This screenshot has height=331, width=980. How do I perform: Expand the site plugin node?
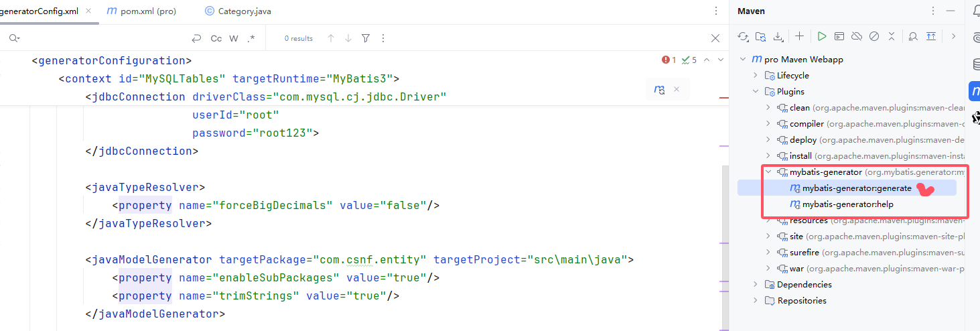coord(768,237)
